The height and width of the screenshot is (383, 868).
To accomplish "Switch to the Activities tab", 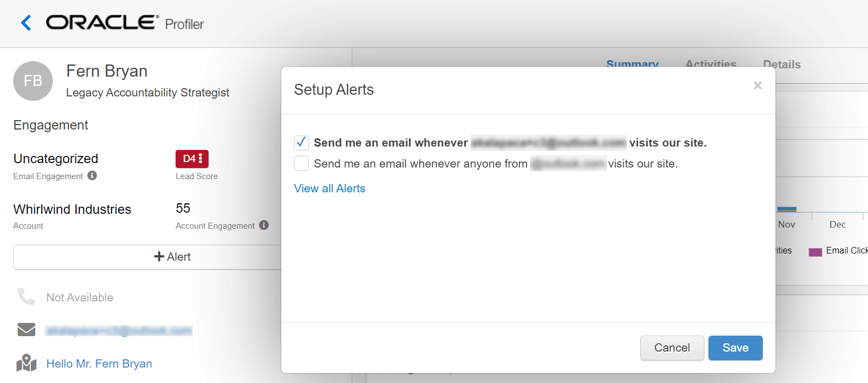I will [711, 63].
